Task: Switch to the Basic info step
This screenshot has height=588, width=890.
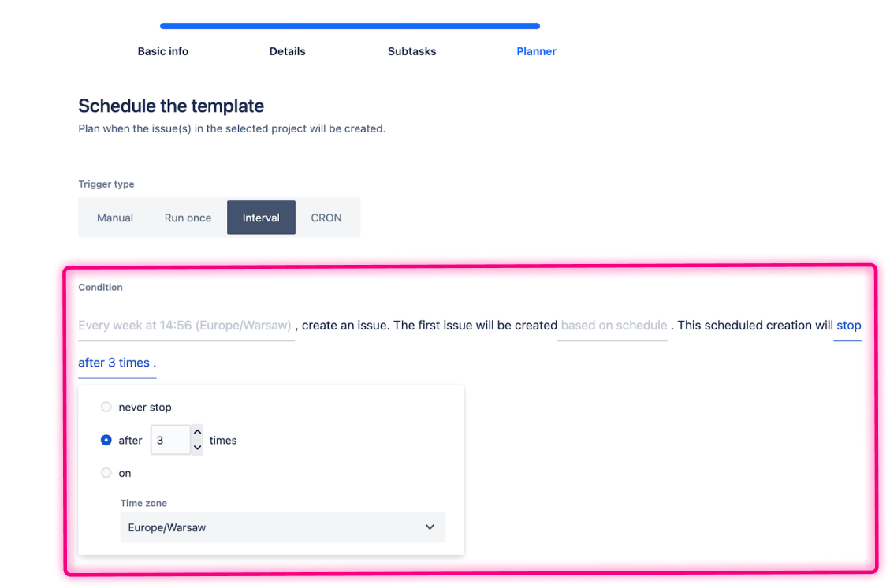Action: tap(162, 50)
